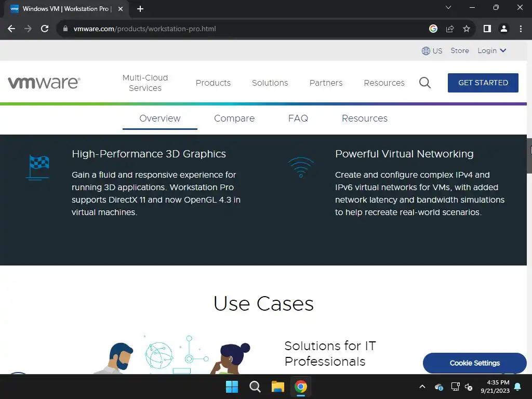The width and height of the screenshot is (532, 399).
Task: Click the muted volume tray icon
Action: pos(469,387)
